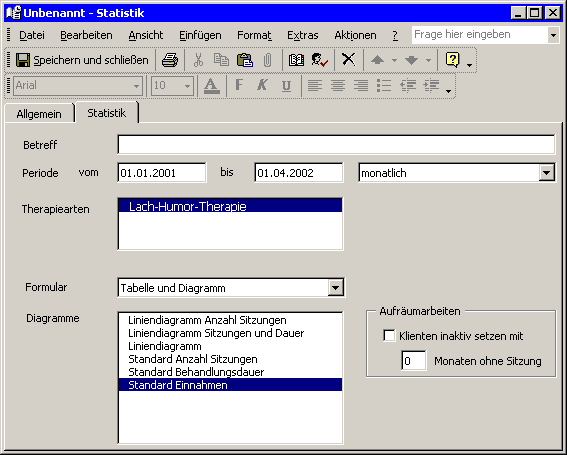Open the Help question mark icon
Viewport: 567px width, 455px height.
tap(452, 60)
